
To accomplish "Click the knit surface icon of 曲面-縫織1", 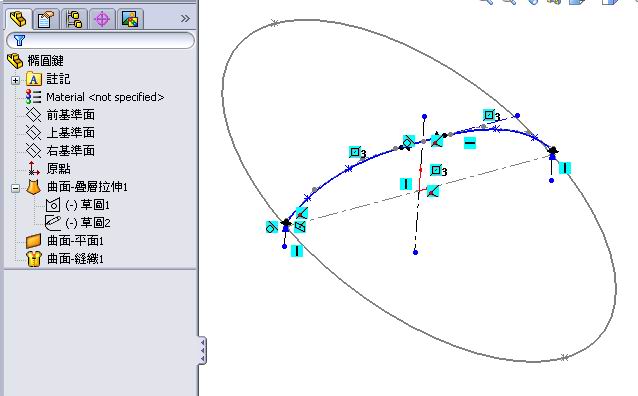I will tap(33, 259).
